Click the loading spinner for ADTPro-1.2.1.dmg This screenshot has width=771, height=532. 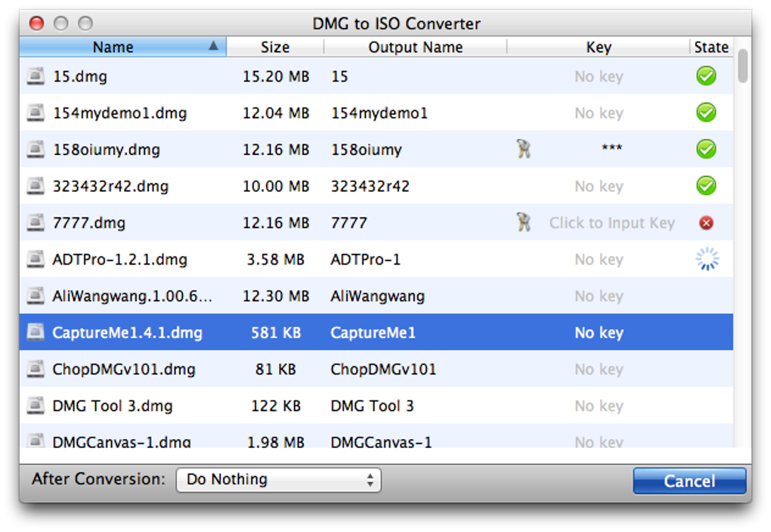707,259
